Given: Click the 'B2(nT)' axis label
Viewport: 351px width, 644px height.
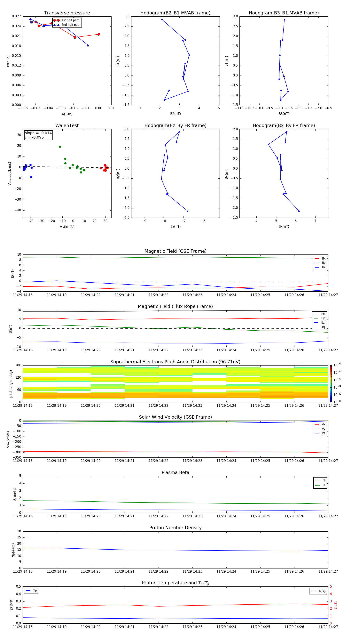Looking at the screenshot, I should 175,114.
